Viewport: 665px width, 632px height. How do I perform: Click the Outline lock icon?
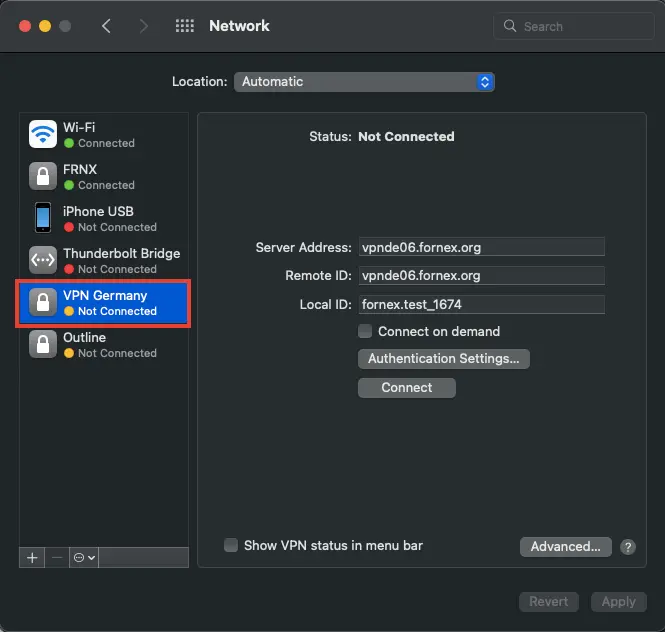pos(43,344)
